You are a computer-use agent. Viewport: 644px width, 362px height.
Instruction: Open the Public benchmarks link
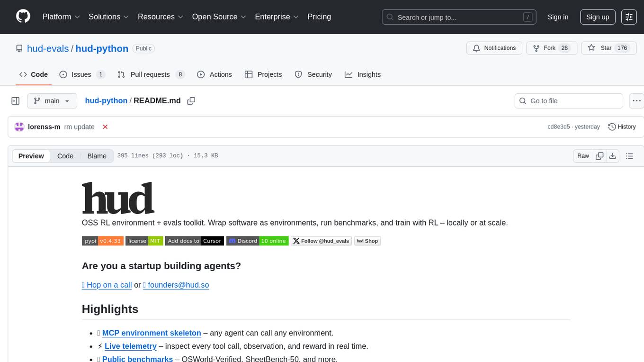(x=137, y=359)
